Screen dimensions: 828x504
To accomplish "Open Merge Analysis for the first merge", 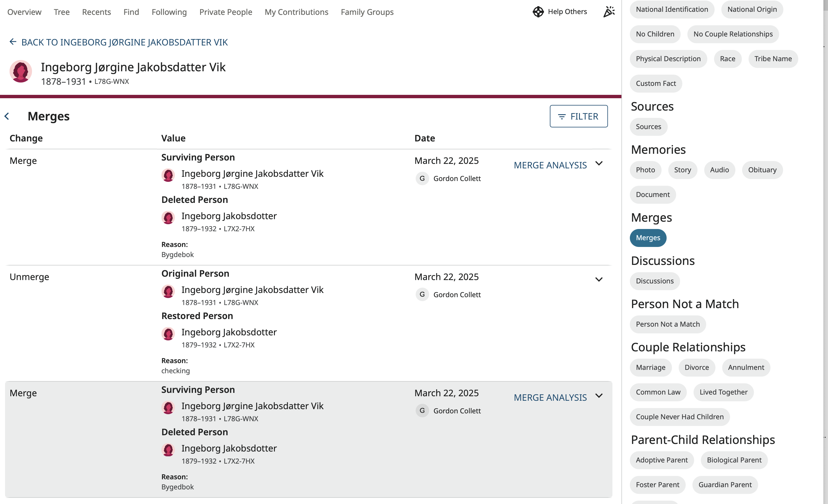I will point(550,165).
